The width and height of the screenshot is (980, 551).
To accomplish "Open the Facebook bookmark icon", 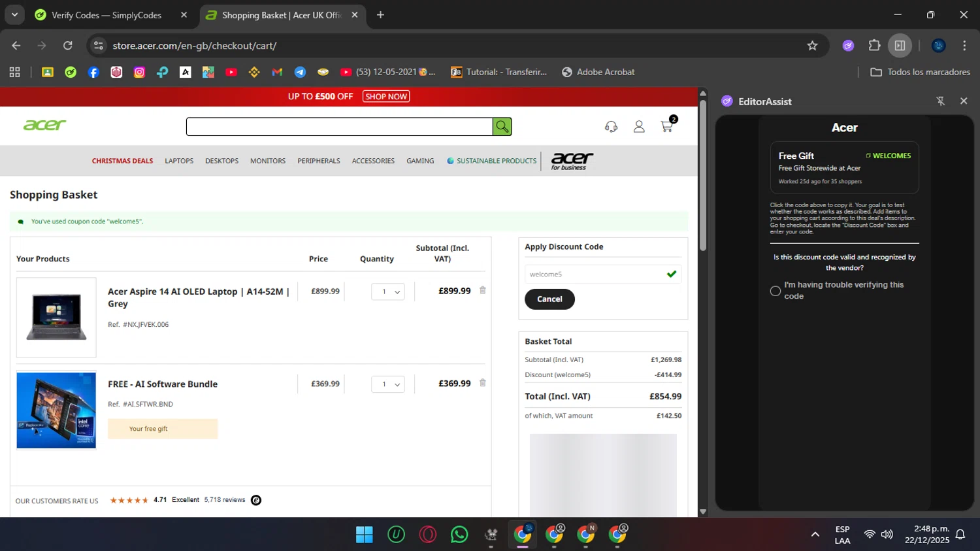I will tap(93, 72).
